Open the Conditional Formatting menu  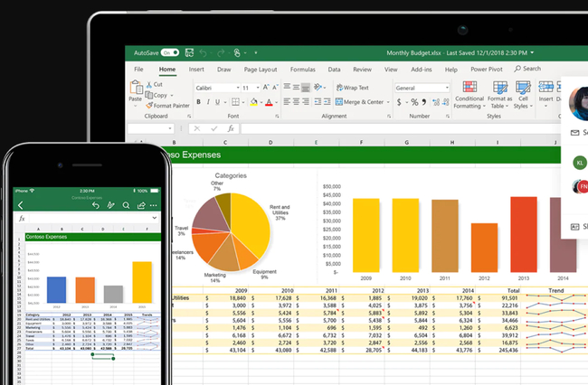tap(469, 95)
